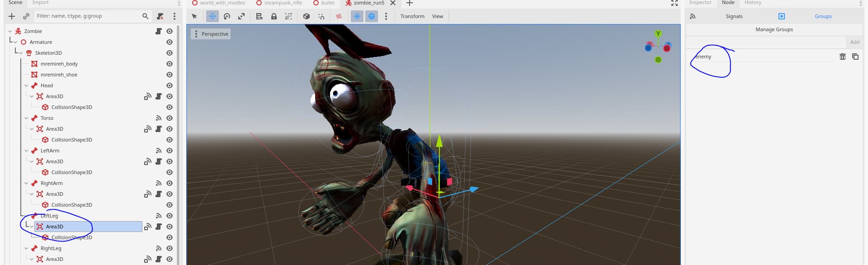Switch to the Inspector tab
The height and width of the screenshot is (265, 868).
700,3
